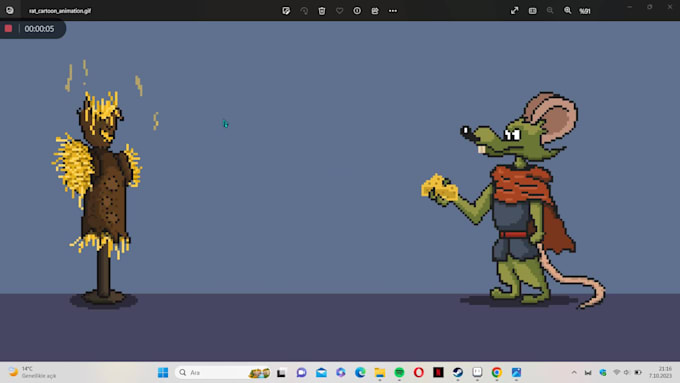This screenshot has height=383, width=680.
Task: Stop the screen recording with the red square
Action: (x=8, y=29)
